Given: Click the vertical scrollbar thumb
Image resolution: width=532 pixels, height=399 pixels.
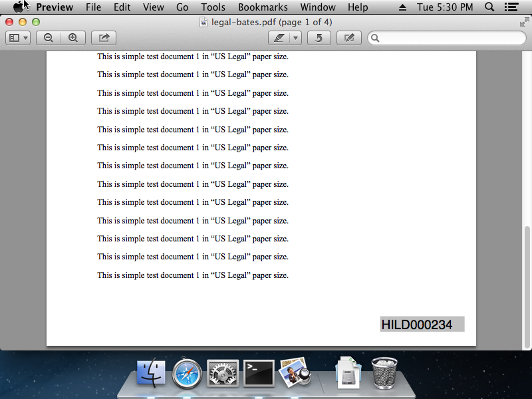Looking at the screenshot, I should (527, 287).
